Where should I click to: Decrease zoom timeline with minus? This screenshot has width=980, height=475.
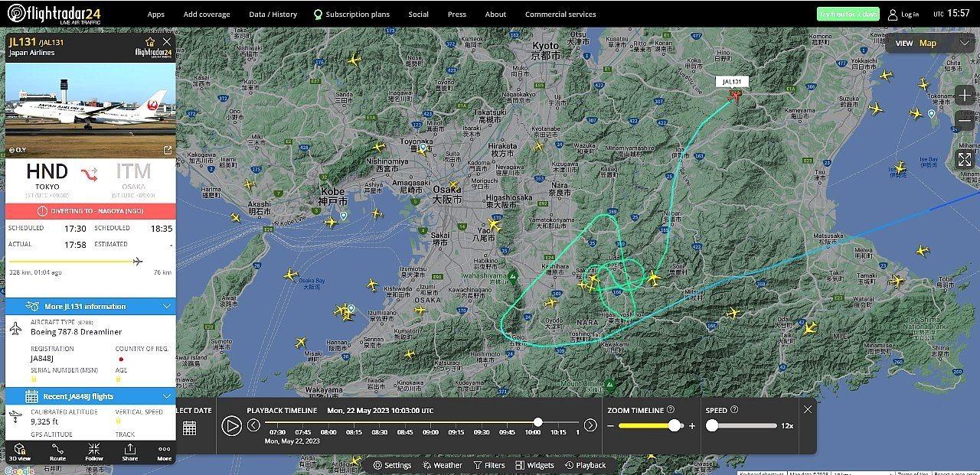click(611, 426)
